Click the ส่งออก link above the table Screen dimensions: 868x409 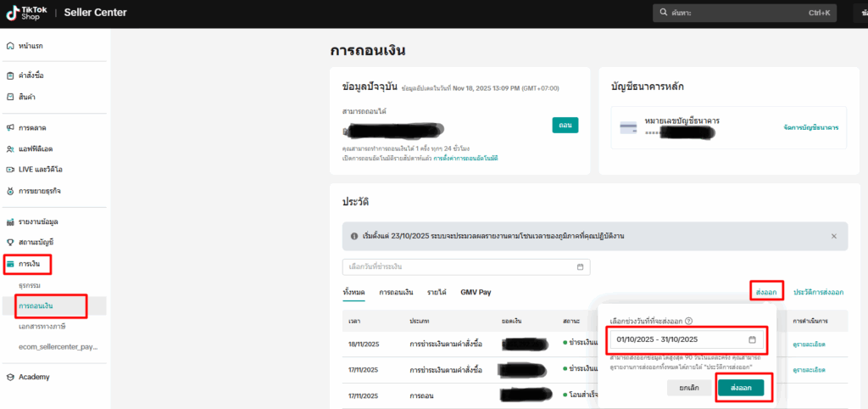(766, 292)
